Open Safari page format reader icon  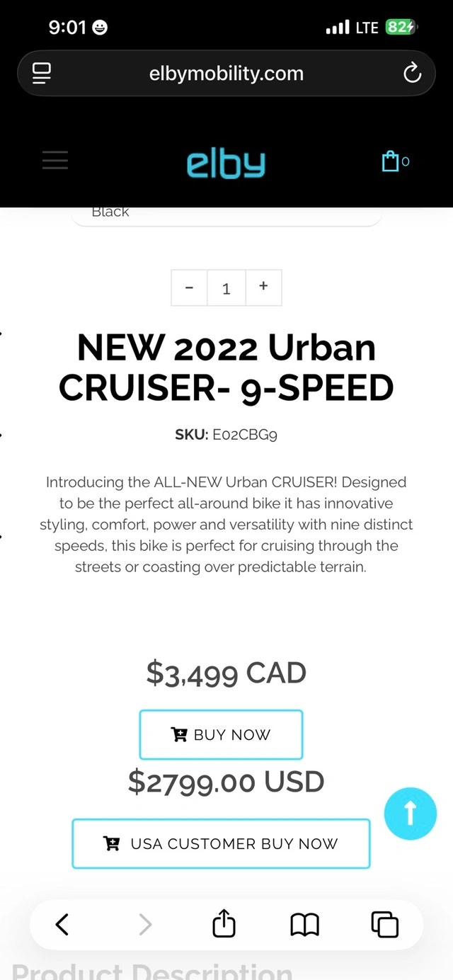[42, 73]
